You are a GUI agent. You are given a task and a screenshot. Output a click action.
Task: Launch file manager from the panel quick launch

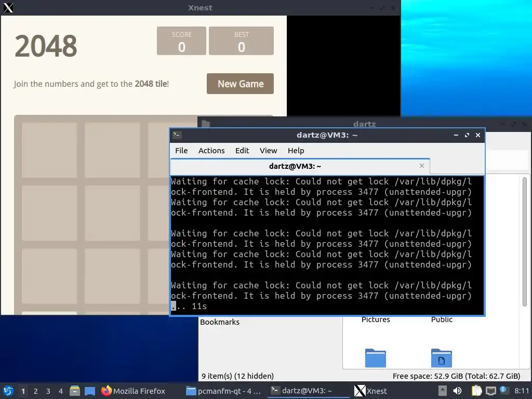tap(75, 391)
